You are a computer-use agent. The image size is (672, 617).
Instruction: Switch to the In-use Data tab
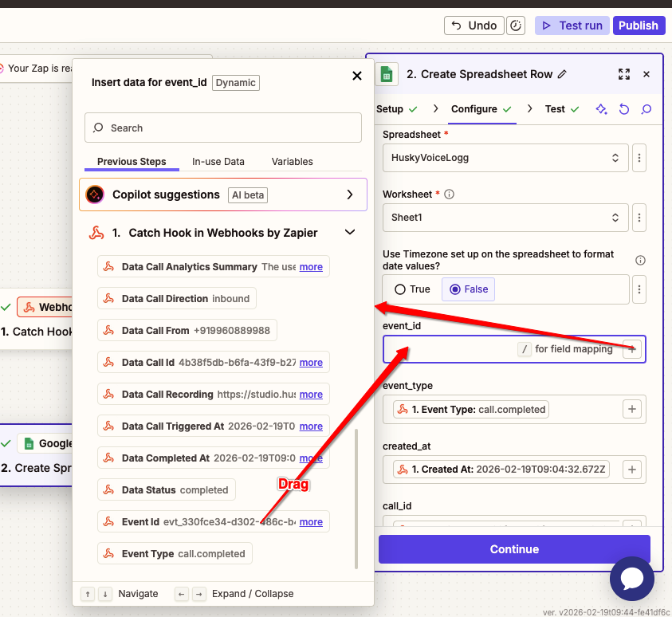click(218, 162)
